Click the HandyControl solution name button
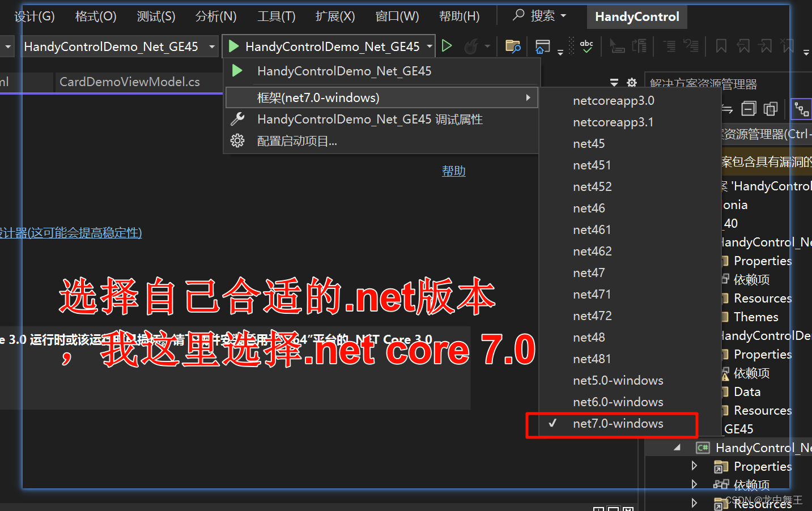 637,16
